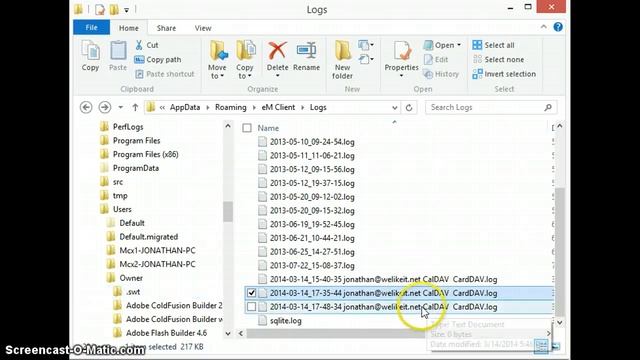Delete the selected log file
Screen dimensions: 640x360
[277, 56]
